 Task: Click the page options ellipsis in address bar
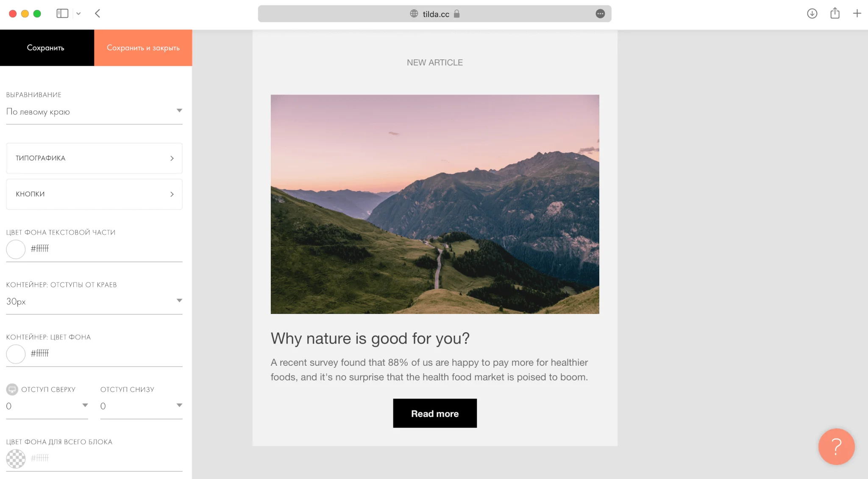click(600, 14)
